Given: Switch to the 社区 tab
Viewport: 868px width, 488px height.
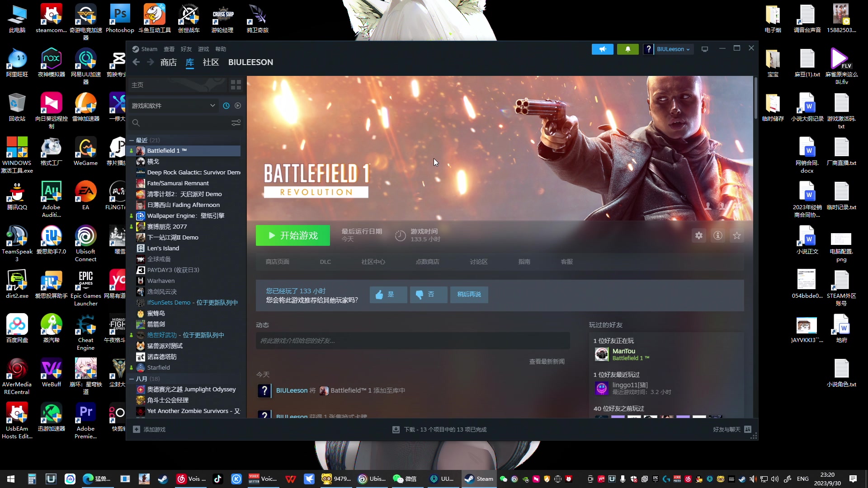Looking at the screenshot, I should [211, 62].
